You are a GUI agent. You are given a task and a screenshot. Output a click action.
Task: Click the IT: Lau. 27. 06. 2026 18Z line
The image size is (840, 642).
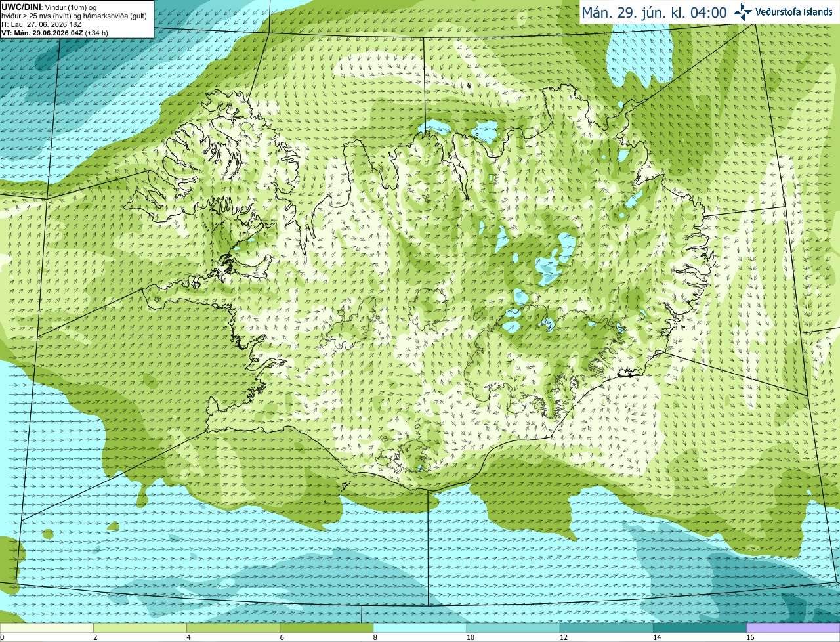tap(41, 24)
